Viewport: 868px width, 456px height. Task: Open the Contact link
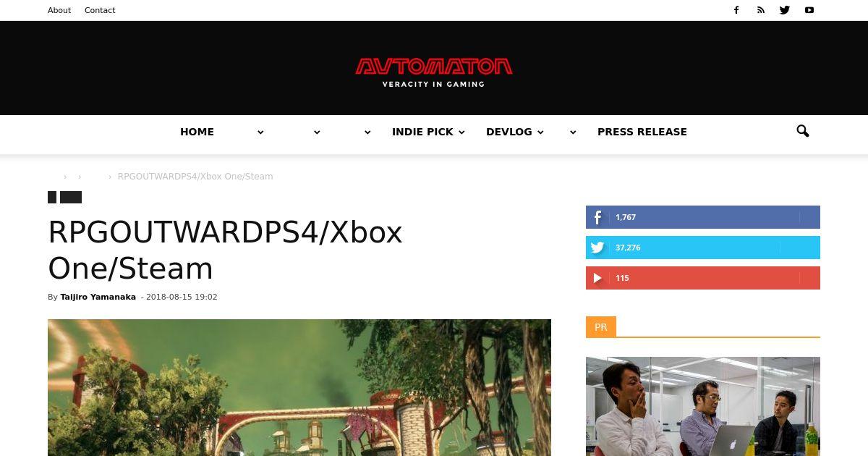(100, 10)
